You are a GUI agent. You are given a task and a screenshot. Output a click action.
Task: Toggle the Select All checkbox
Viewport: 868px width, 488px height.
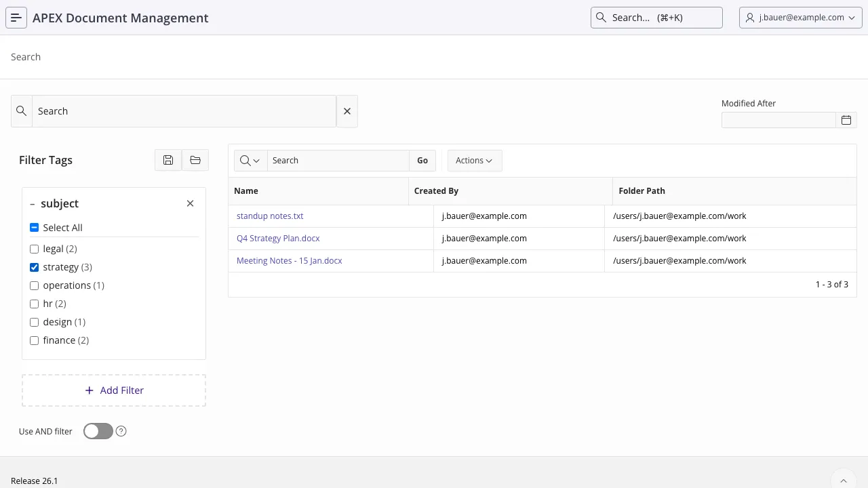pos(35,228)
